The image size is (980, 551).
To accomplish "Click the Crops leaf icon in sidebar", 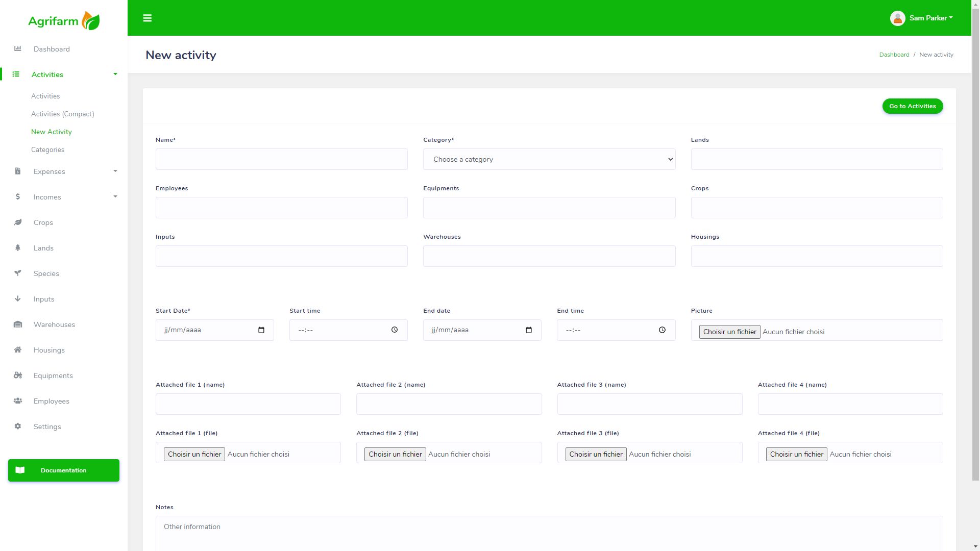I will click(x=18, y=222).
